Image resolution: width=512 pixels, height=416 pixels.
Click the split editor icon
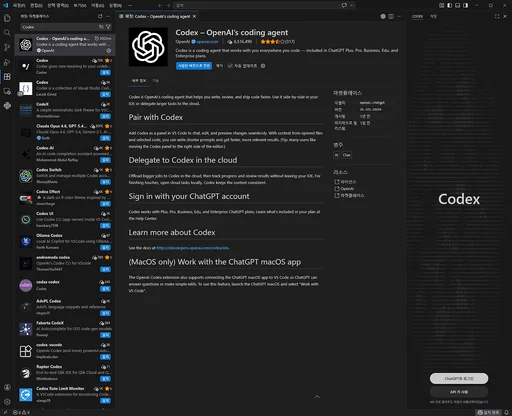pyautogui.click(x=391, y=16)
